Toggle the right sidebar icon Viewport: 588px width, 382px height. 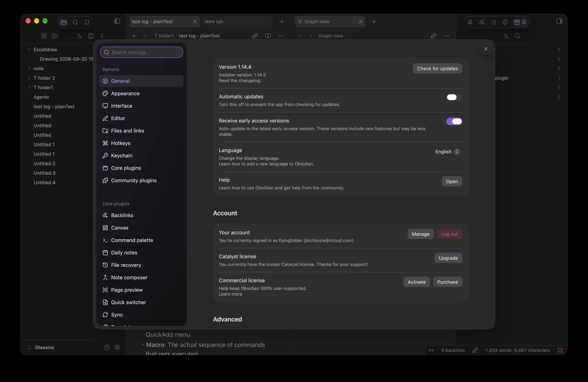[559, 21]
